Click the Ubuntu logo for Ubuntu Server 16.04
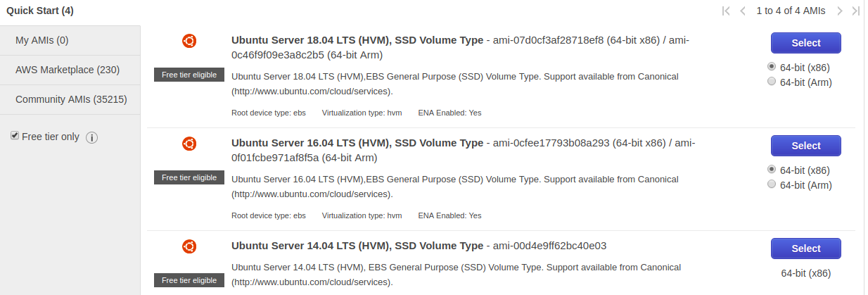The height and width of the screenshot is (295, 868). pyautogui.click(x=189, y=144)
